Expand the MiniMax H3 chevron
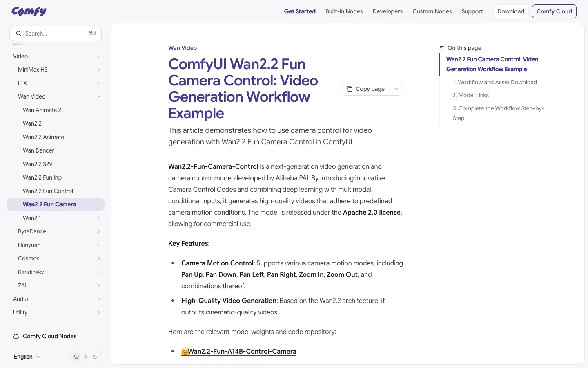Viewport: 588px width, 368px height. (99, 70)
